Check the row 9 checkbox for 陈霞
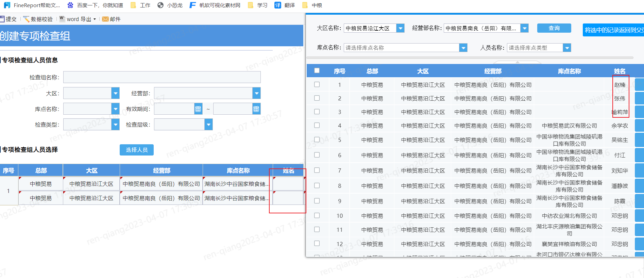This screenshot has width=644, height=278. (x=317, y=201)
